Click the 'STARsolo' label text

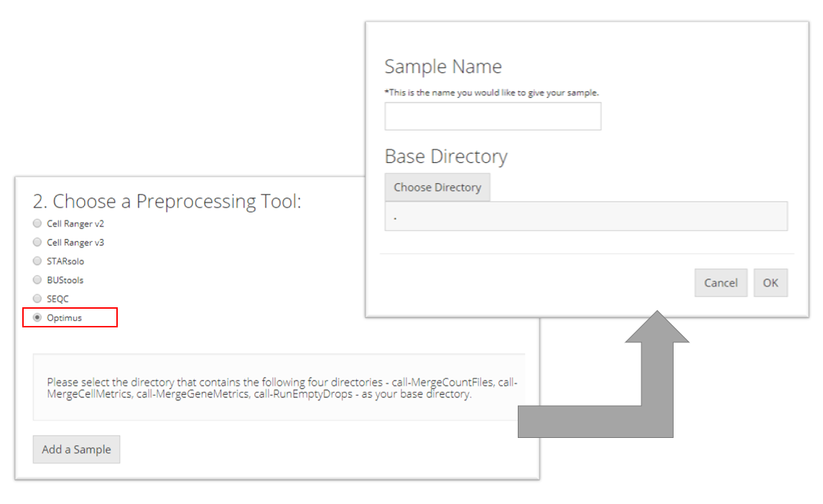(x=65, y=261)
